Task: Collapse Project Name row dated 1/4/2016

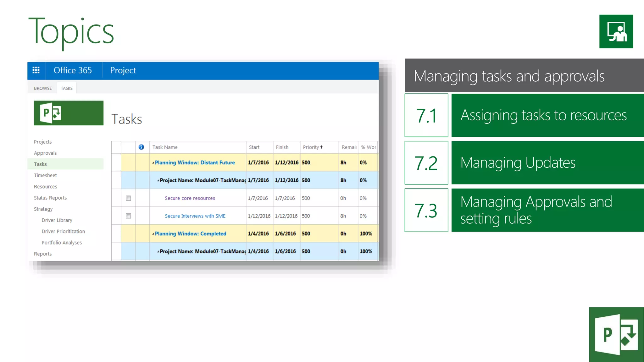Action: point(158,252)
